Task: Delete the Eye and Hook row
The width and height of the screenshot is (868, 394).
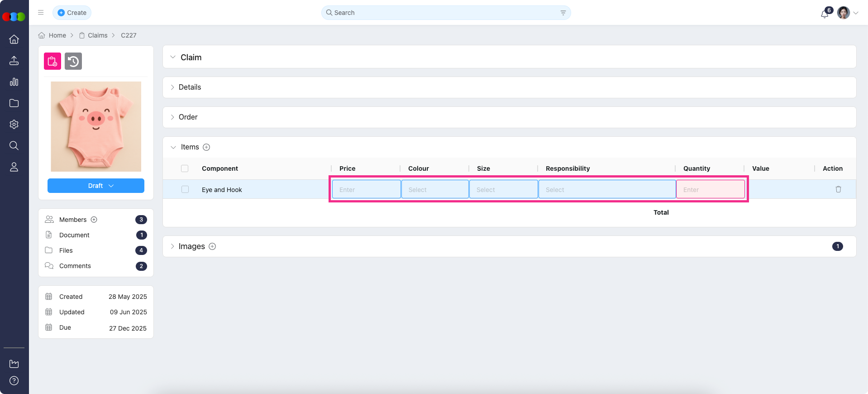Action: click(838, 189)
